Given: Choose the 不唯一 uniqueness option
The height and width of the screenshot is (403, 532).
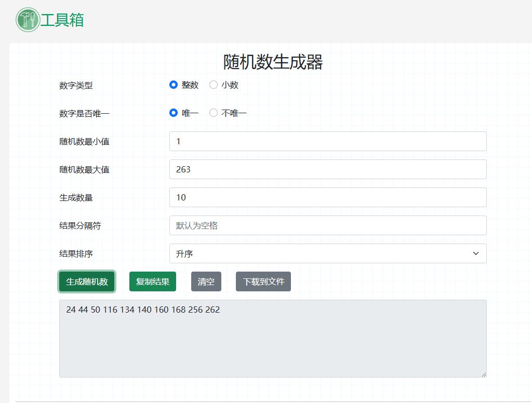Looking at the screenshot, I should coord(214,113).
